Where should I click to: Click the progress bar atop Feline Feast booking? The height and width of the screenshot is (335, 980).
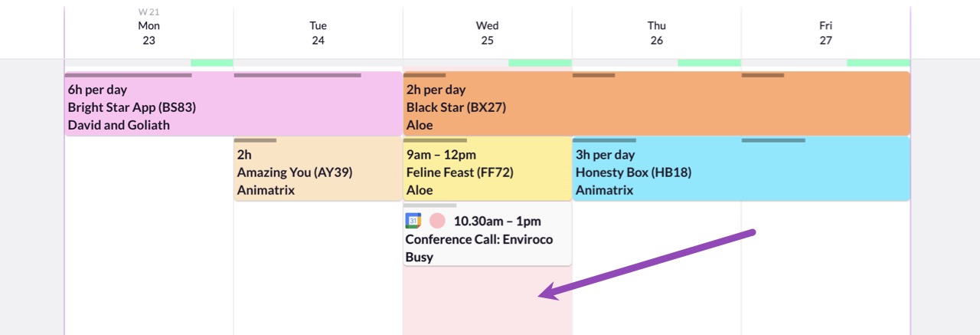point(435,140)
